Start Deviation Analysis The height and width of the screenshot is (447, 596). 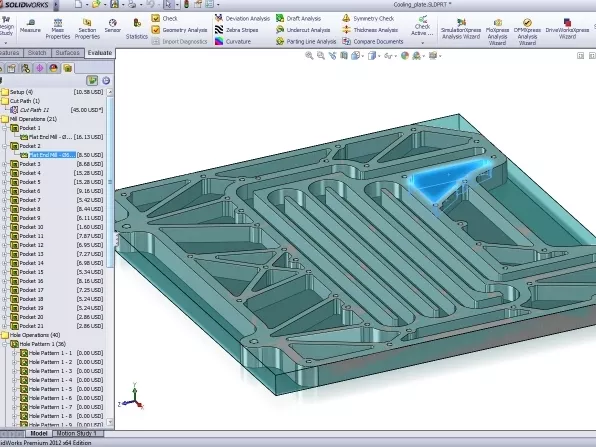tap(242, 18)
